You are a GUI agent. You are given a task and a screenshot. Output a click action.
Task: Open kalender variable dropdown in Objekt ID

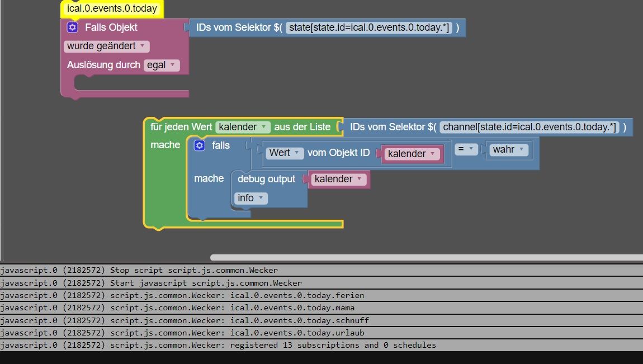(x=412, y=154)
